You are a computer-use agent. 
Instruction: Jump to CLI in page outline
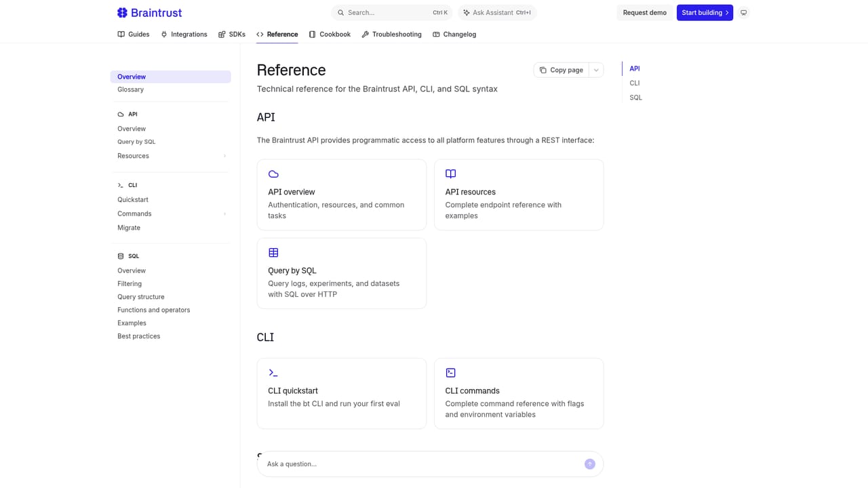pos(635,83)
